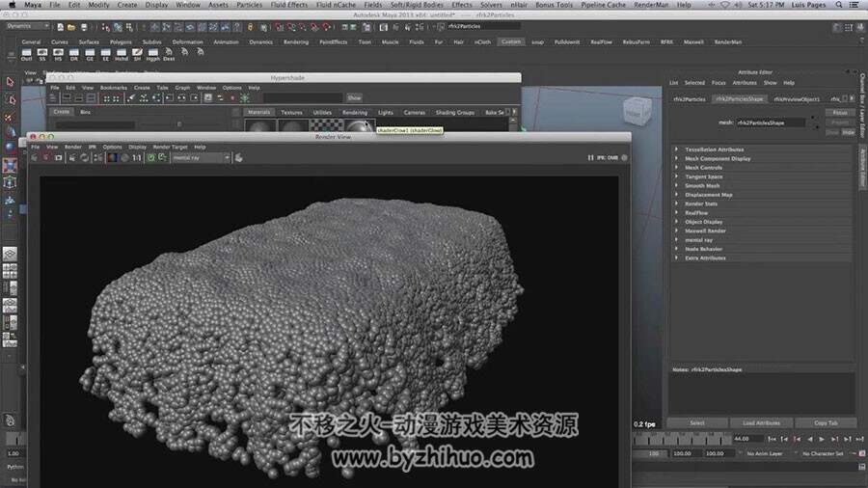
Task: Click the render settings icon after renderer dropdown
Action: click(238, 158)
